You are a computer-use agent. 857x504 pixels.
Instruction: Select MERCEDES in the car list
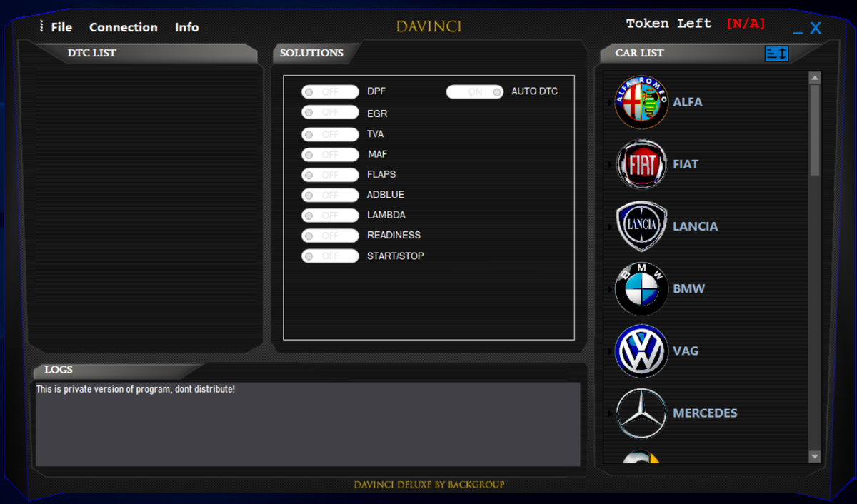coord(706,413)
